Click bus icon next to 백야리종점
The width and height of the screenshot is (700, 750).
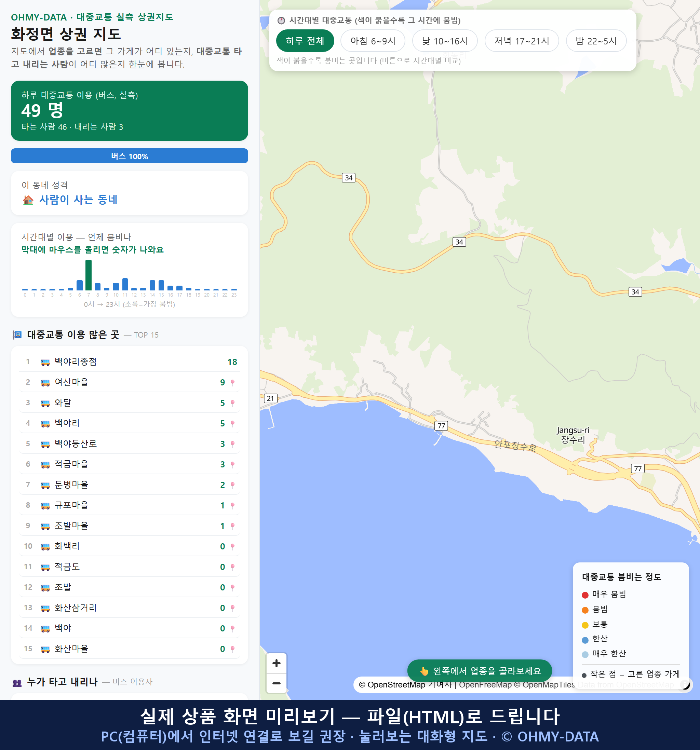pos(45,362)
